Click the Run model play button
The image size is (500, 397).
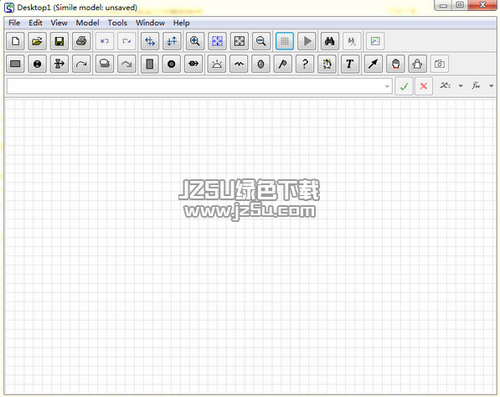[307, 41]
